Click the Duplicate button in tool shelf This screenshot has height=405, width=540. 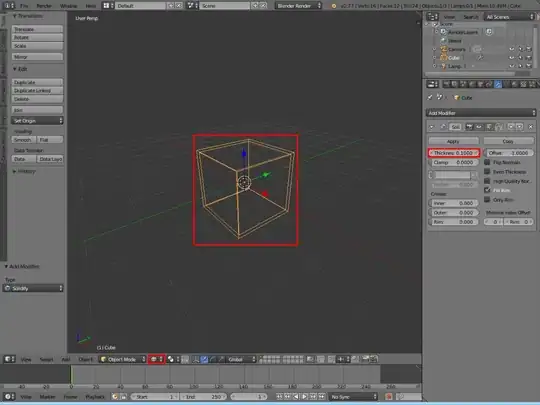point(37,82)
